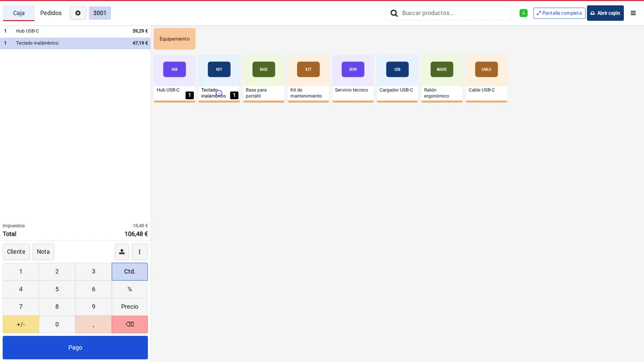Image resolution: width=644 pixels, height=362 pixels.
Task: Select the Hub USB-C product tile
Action: pos(175,78)
